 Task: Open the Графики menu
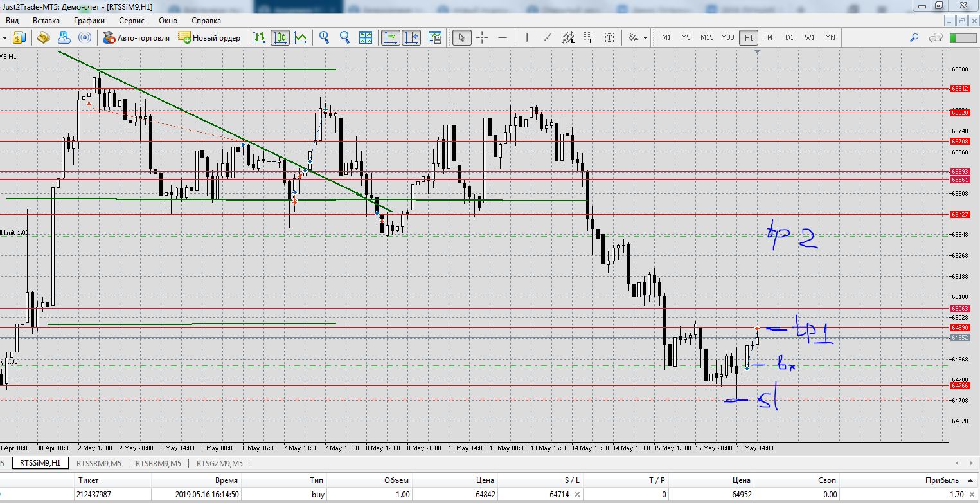pos(89,21)
